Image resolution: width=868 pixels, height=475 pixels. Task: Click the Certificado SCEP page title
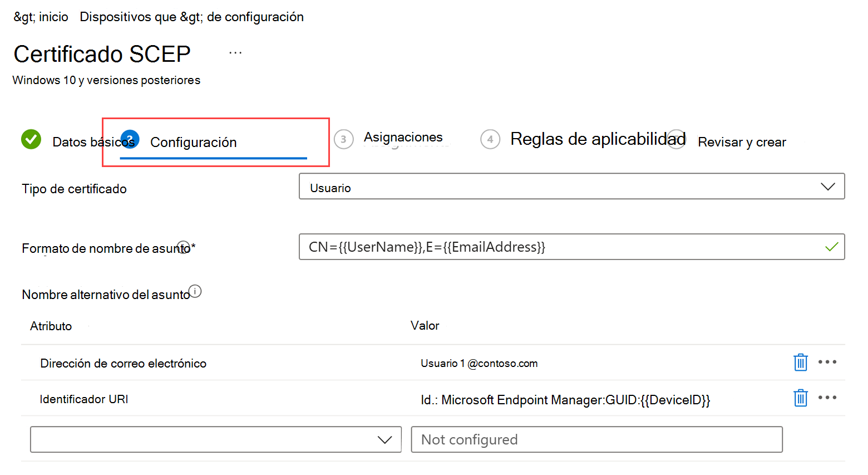102,54
